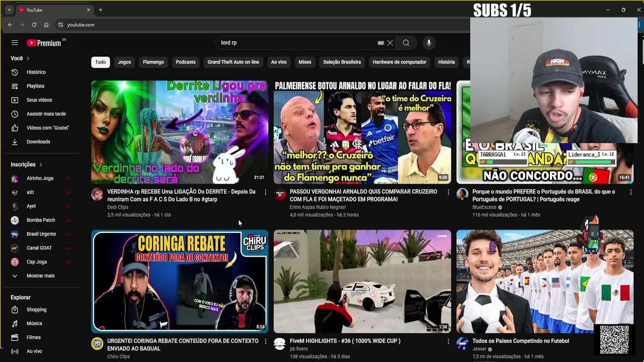Click the YouTube Premium logo
Screen dimensions: 644x362
pyautogui.click(x=44, y=43)
